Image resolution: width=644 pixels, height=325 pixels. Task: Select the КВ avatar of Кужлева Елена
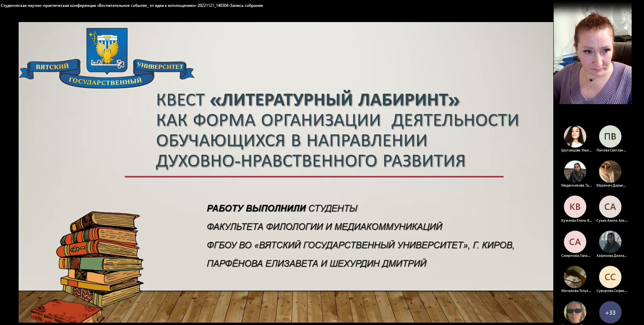(x=575, y=207)
